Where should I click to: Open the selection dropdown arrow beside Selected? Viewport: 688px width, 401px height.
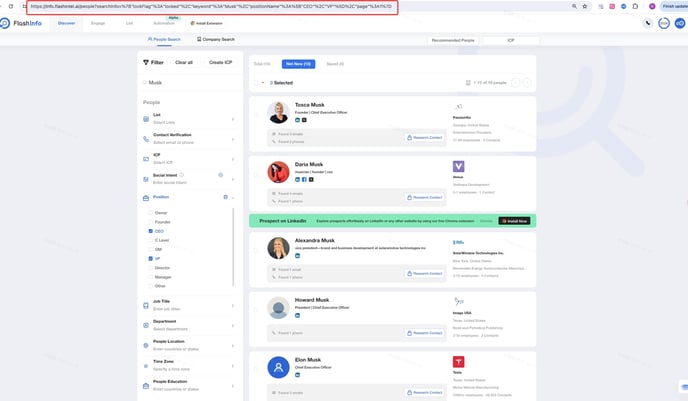(x=263, y=82)
